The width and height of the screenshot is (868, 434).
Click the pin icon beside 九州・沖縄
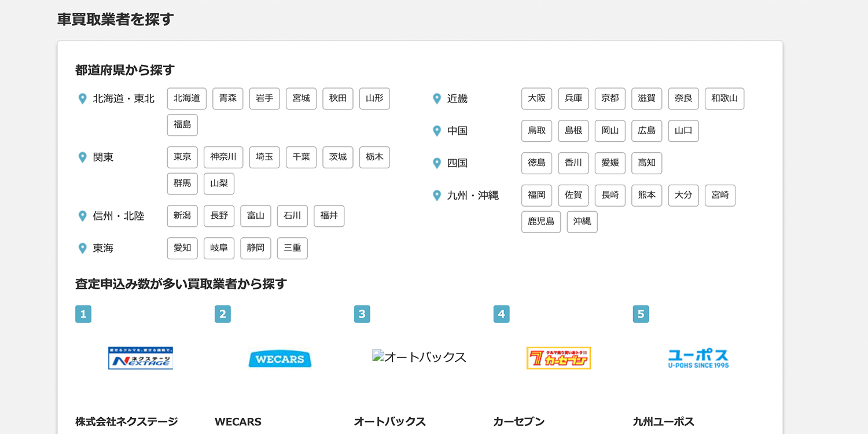tap(437, 196)
